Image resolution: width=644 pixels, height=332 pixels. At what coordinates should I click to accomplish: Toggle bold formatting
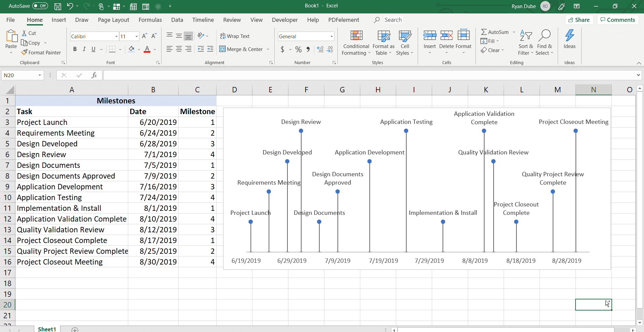pyautogui.click(x=75, y=49)
